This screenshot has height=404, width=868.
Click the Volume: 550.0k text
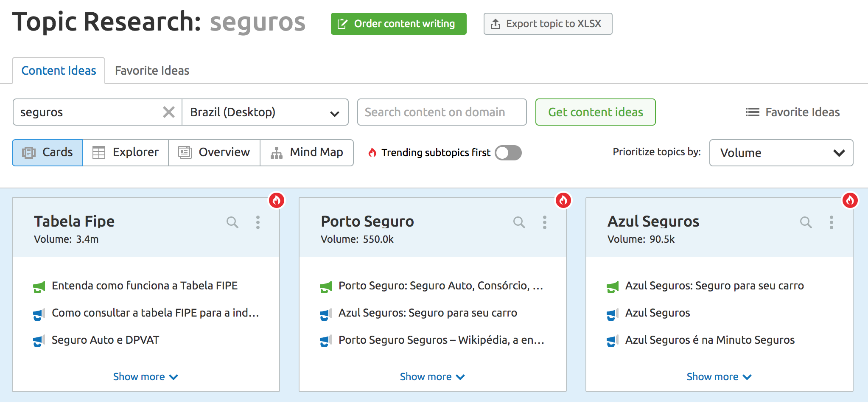click(x=357, y=239)
